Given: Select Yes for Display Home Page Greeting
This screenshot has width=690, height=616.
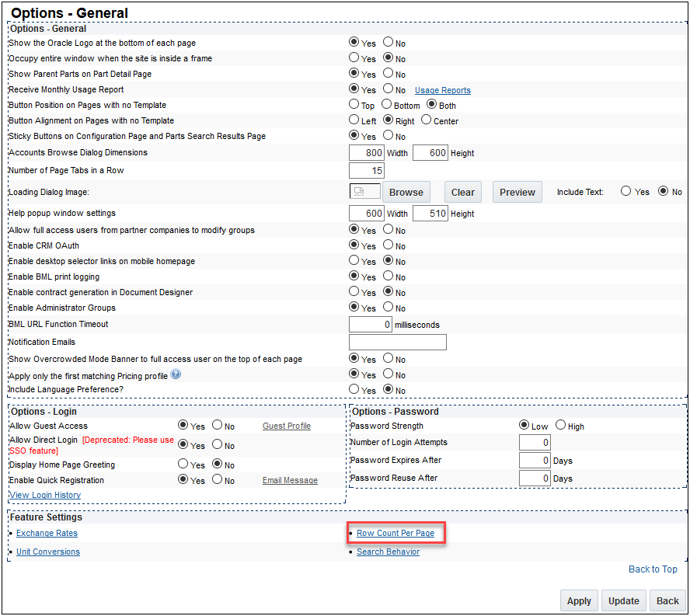Looking at the screenshot, I should pyautogui.click(x=183, y=463).
